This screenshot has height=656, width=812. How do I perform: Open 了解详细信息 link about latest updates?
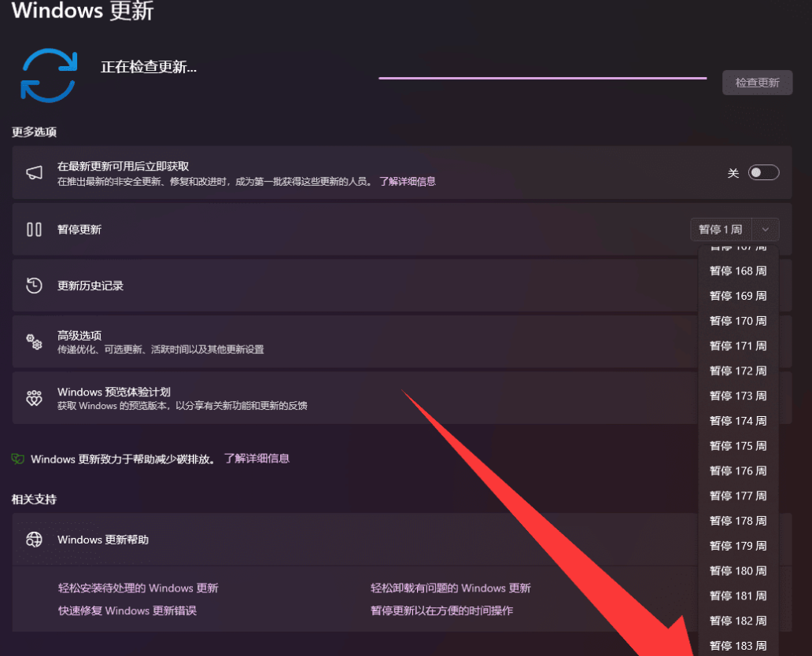[x=407, y=181]
